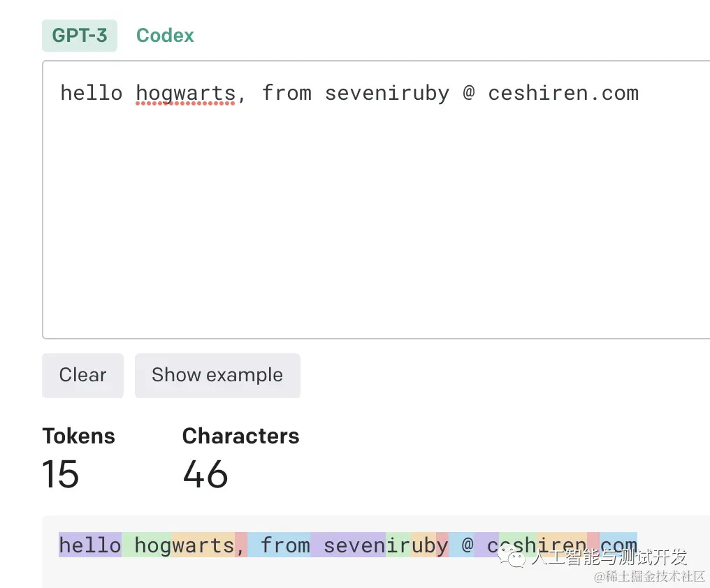Click inside the tokenizer text input area

pyautogui.click(x=376, y=199)
